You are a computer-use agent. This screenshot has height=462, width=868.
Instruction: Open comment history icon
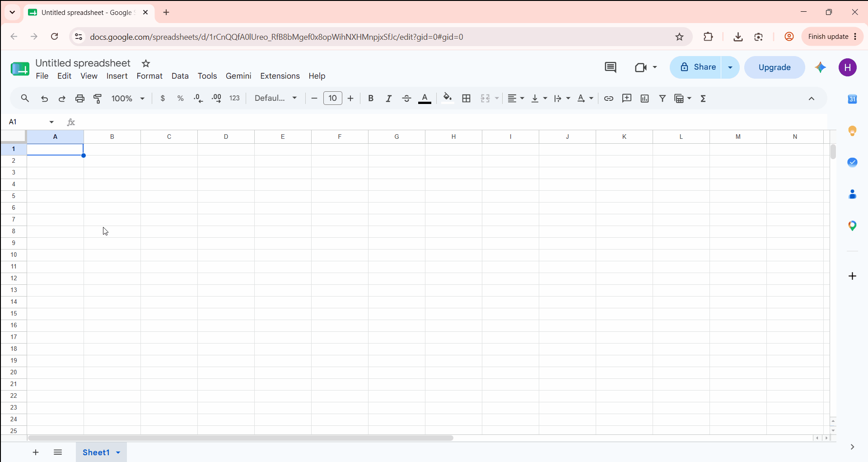click(611, 67)
